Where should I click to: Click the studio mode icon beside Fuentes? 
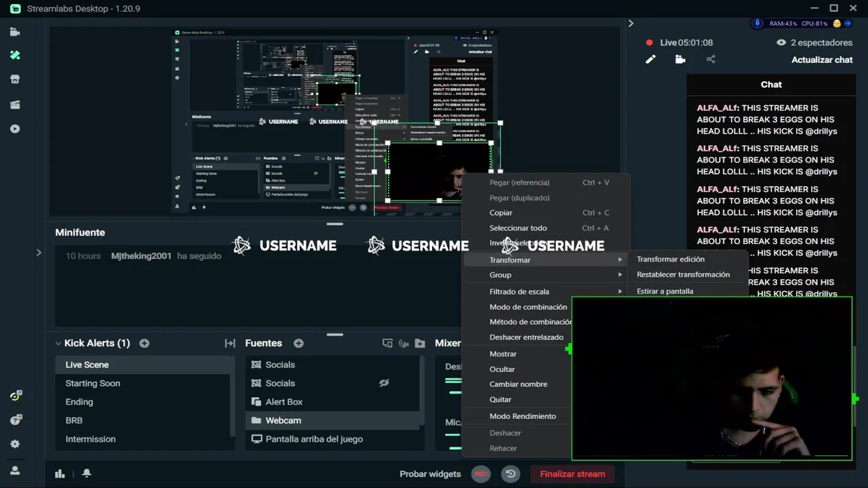387,343
